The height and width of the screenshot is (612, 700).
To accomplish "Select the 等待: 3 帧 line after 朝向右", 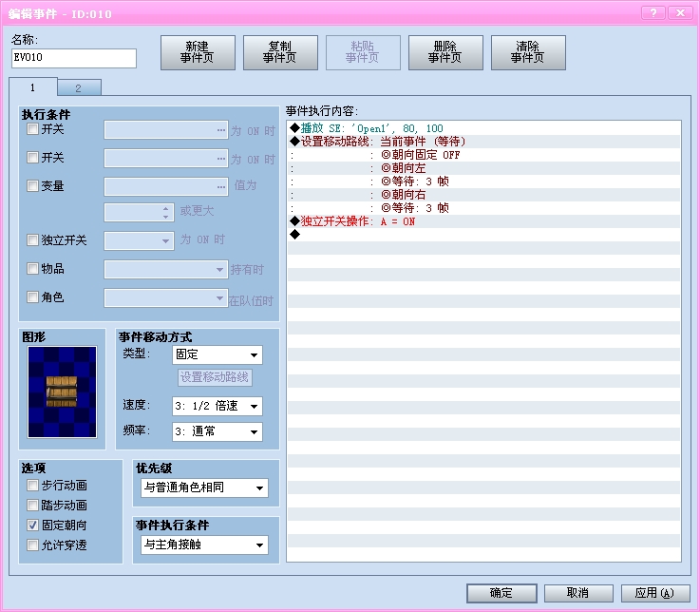I will (484, 208).
